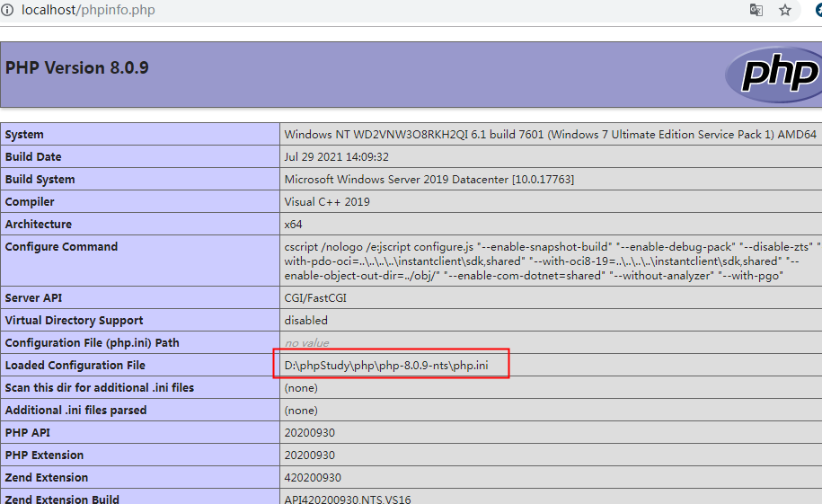The image size is (822, 504).
Task: Click the Build System label
Action: (40, 180)
